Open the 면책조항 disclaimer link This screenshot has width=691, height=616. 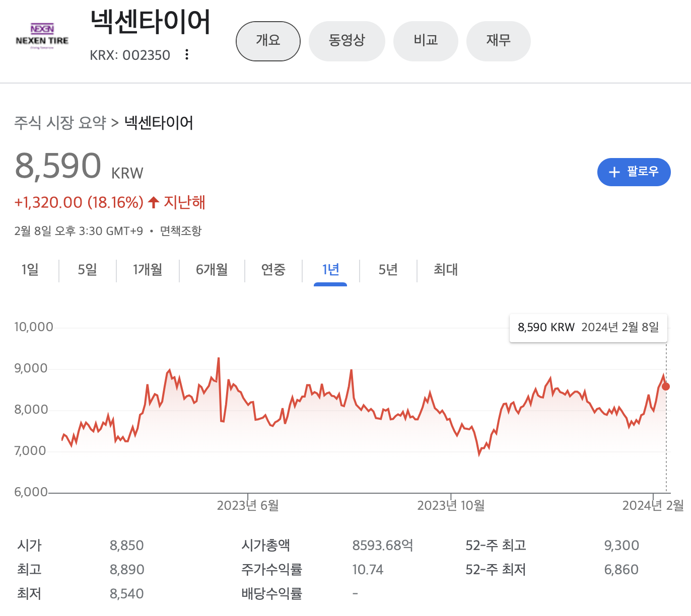181,231
